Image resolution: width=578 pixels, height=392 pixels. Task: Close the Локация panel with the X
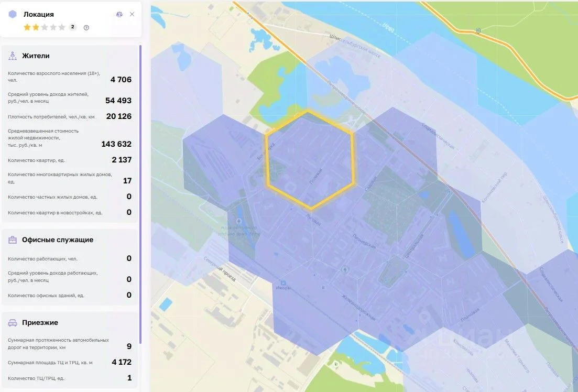pos(132,14)
